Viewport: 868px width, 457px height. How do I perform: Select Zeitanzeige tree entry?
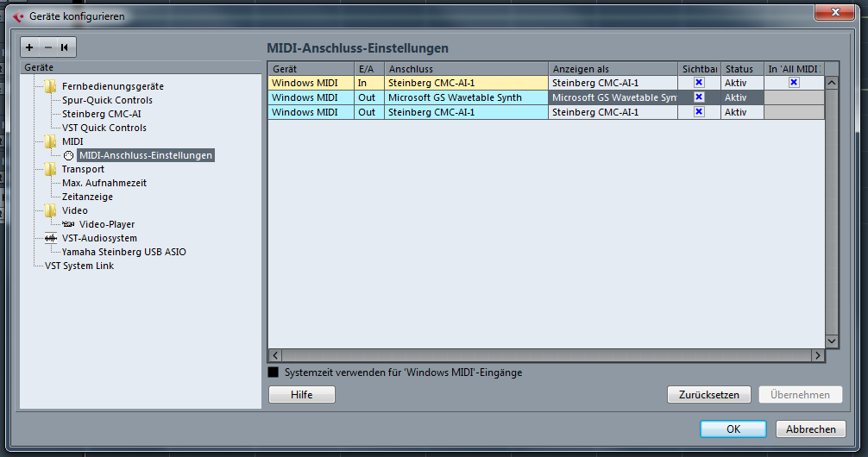[87, 197]
